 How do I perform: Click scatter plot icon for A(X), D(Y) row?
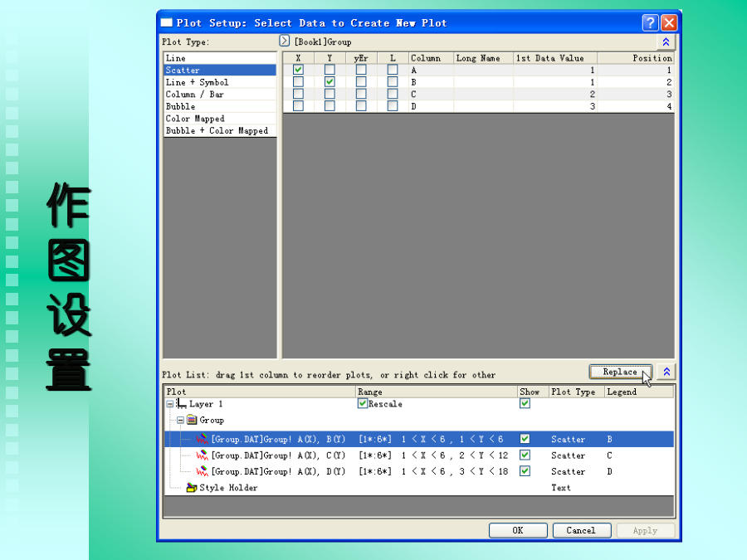click(x=203, y=471)
